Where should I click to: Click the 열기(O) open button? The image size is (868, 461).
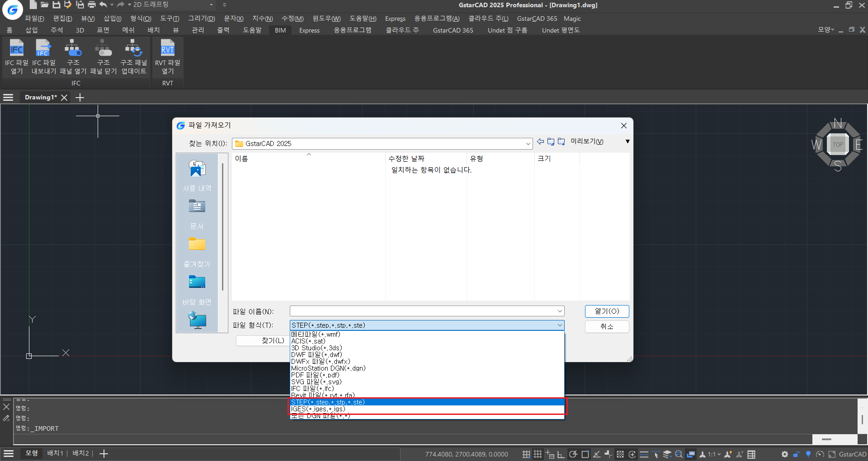[607, 311]
